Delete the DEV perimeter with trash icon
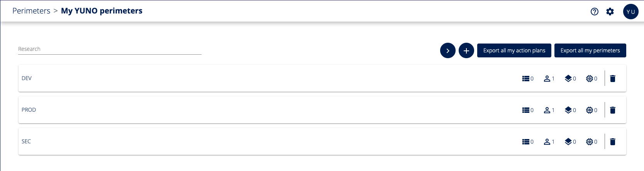Viewport: 644px width, 171px height. [x=612, y=79]
